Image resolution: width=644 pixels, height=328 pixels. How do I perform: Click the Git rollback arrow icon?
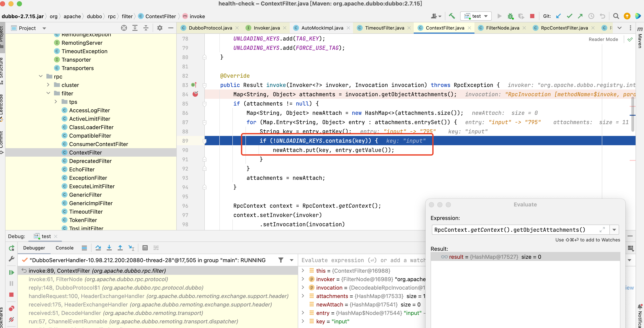pos(602,16)
